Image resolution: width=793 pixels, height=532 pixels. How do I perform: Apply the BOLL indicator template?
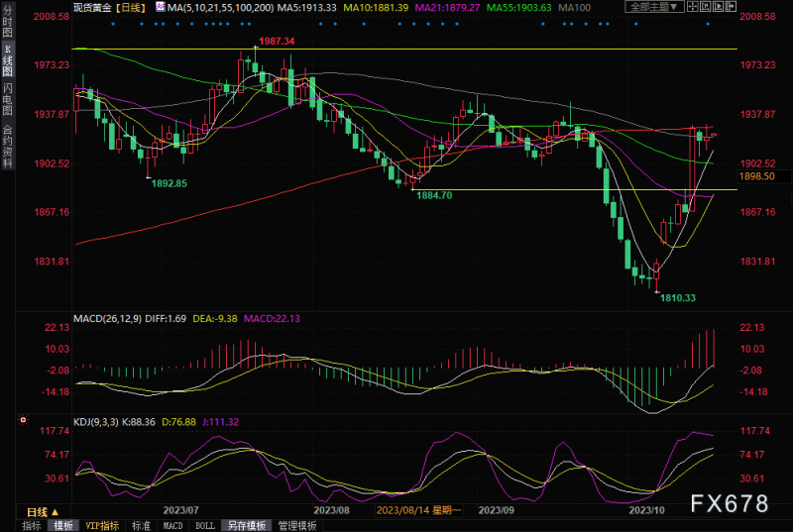pos(203,525)
